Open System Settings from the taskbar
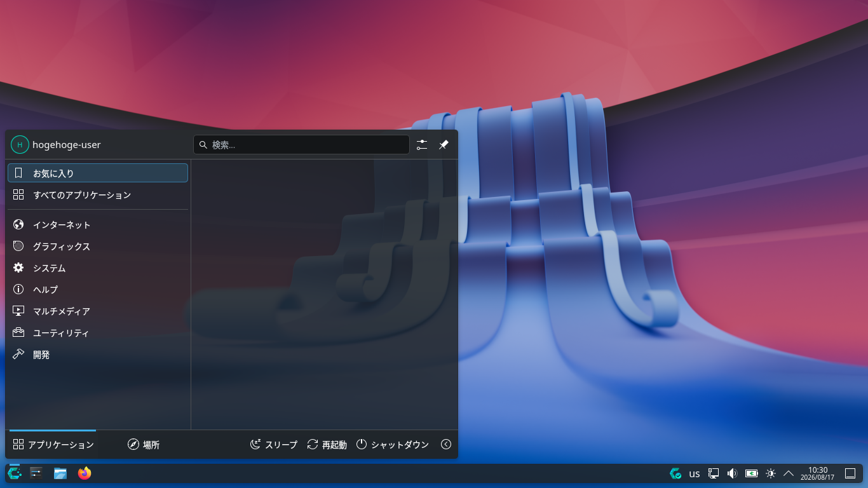 36,473
